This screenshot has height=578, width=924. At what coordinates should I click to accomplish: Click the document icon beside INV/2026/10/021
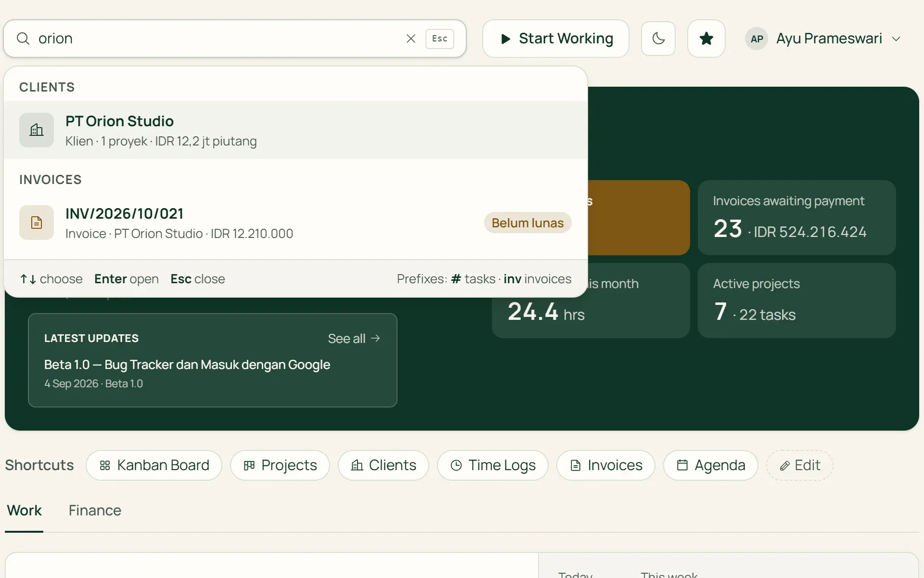37,223
